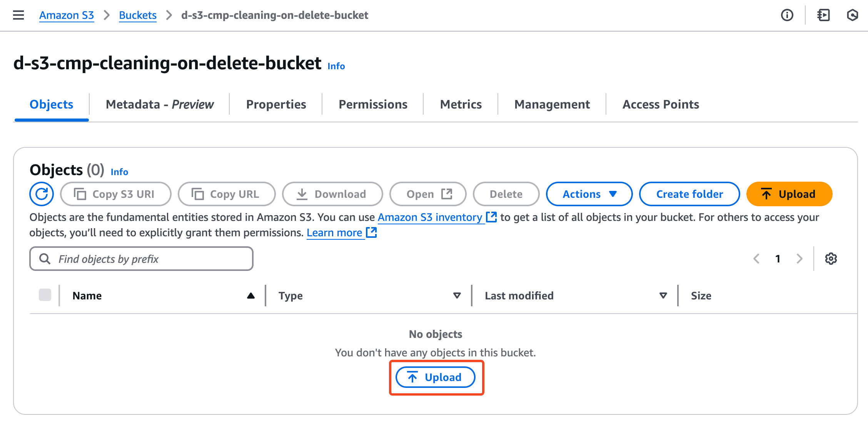Sort by Type column arrow
Image resolution: width=868 pixels, height=431 pixels.
pyautogui.click(x=457, y=296)
